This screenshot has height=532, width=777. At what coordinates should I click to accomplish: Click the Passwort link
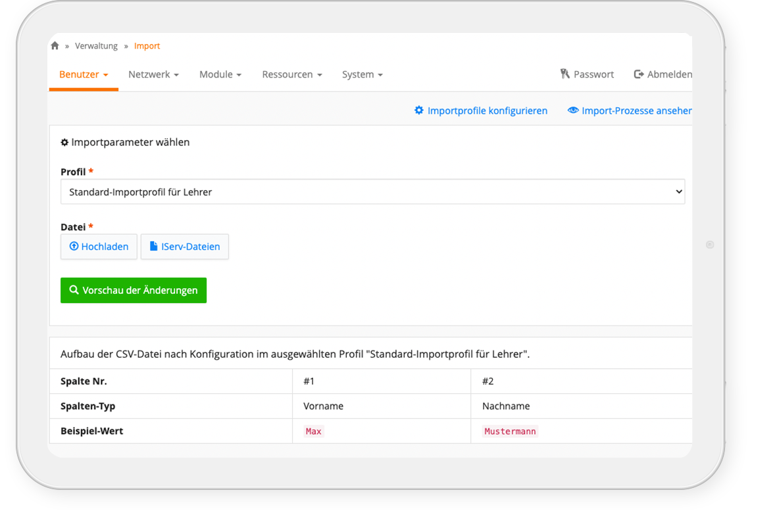(593, 74)
